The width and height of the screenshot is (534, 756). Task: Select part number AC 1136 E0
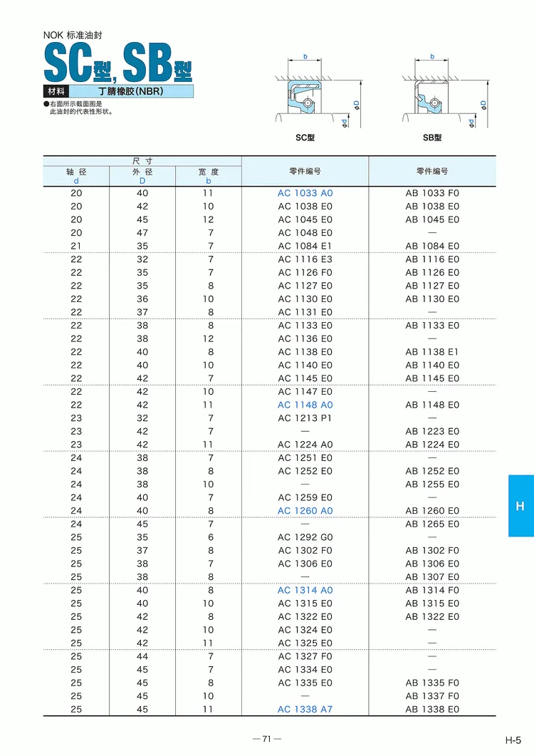(x=305, y=339)
